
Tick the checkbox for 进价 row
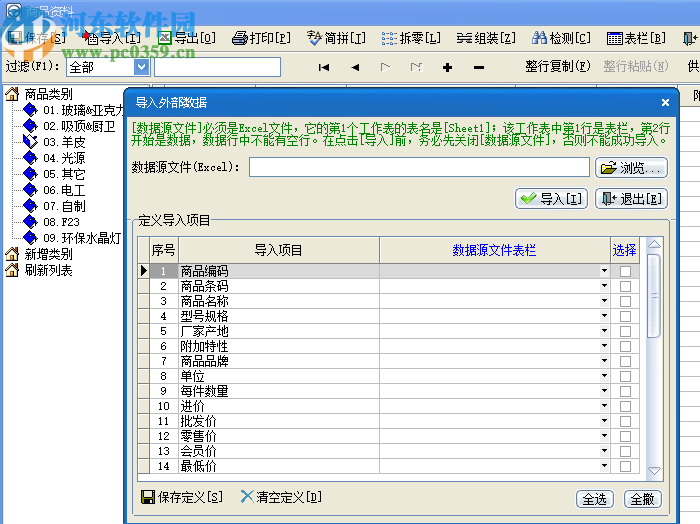[x=625, y=406]
